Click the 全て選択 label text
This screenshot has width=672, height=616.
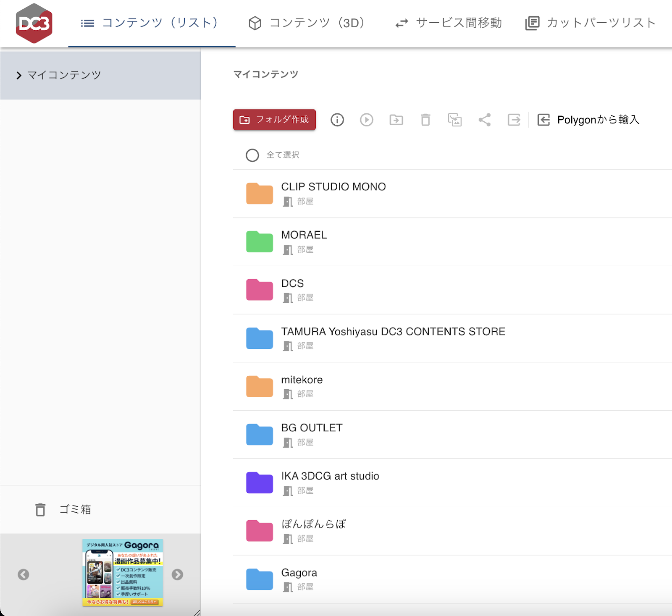(x=283, y=155)
